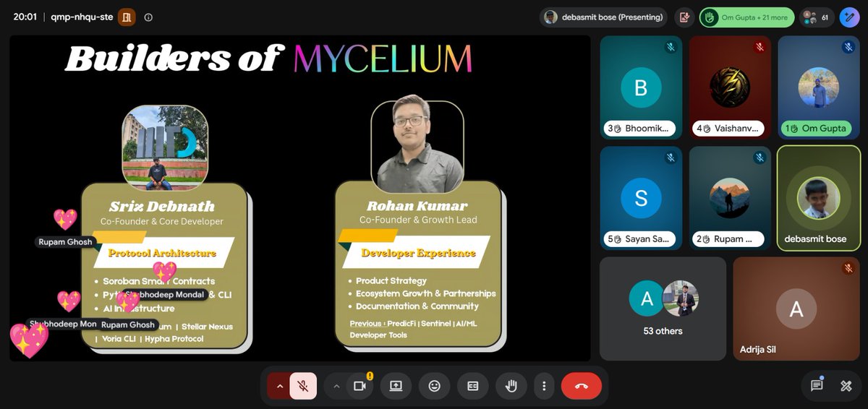Open meeting tools and activities
868x409 pixels.
846,386
